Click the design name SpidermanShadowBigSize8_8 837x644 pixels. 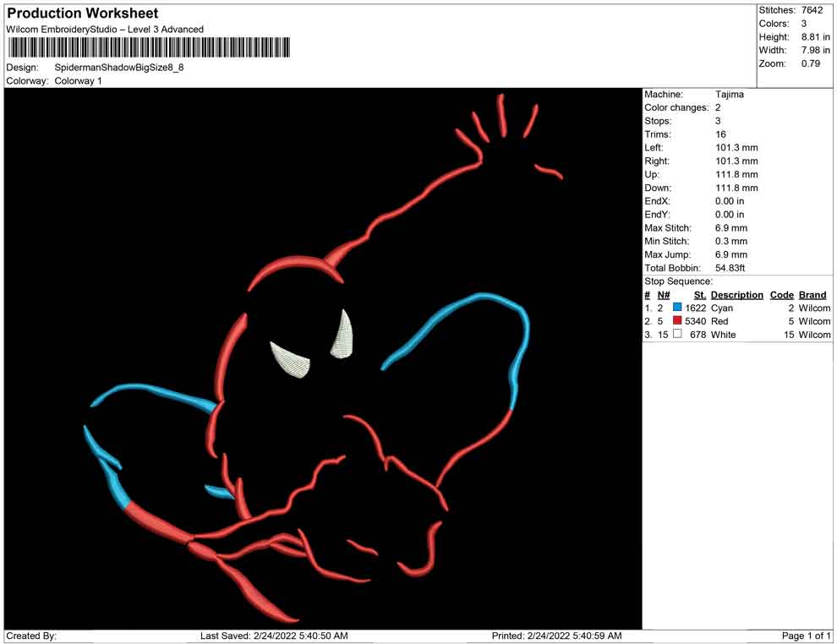point(118,68)
